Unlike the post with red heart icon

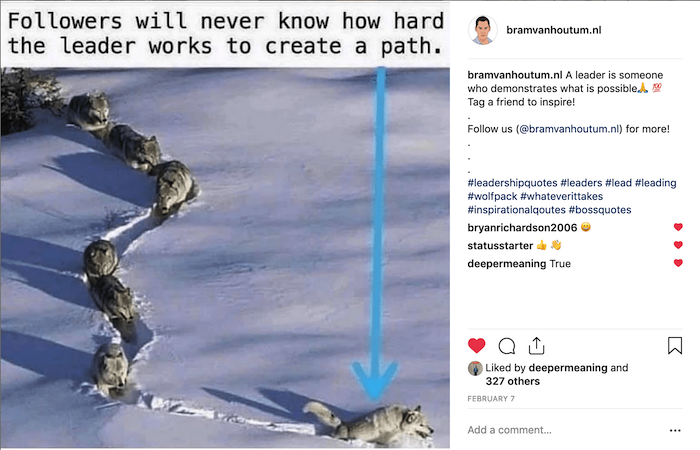point(476,346)
